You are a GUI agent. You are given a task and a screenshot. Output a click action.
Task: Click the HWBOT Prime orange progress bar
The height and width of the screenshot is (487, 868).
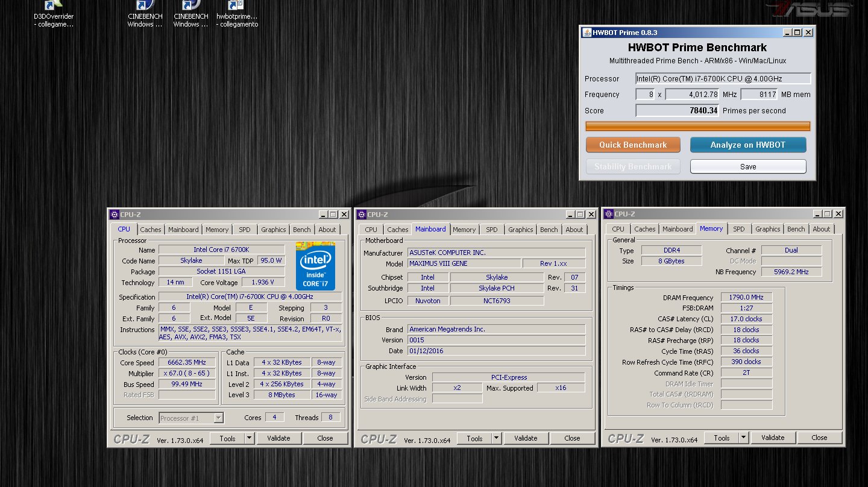click(x=697, y=126)
